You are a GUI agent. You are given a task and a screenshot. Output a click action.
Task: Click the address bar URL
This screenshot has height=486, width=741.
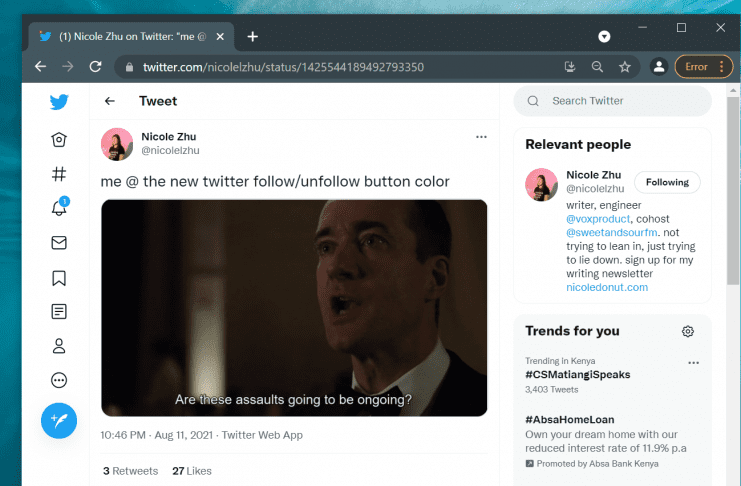coord(284,67)
